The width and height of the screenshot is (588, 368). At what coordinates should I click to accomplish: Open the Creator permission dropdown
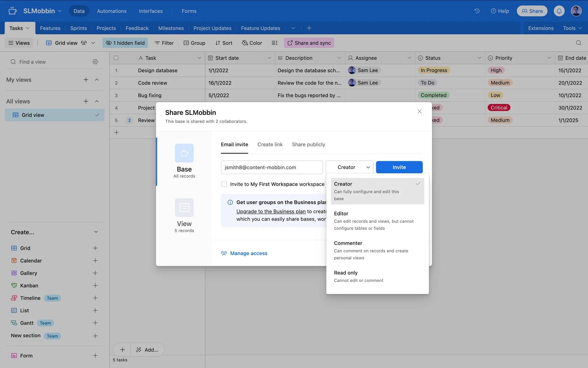pyautogui.click(x=349, y=167)
